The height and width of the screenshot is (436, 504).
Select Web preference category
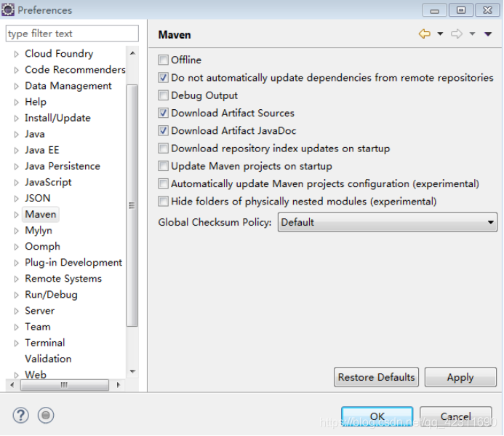click(x=36, y=375)
